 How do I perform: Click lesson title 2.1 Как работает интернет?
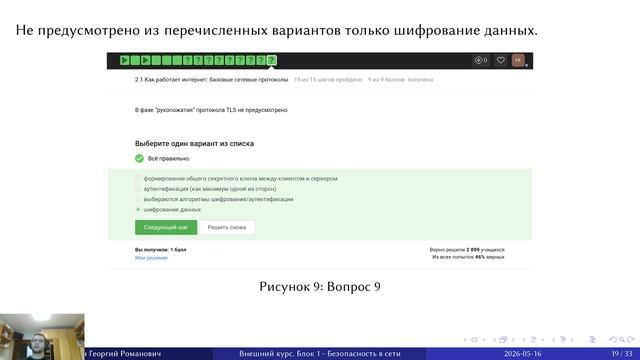click(211, 80)
